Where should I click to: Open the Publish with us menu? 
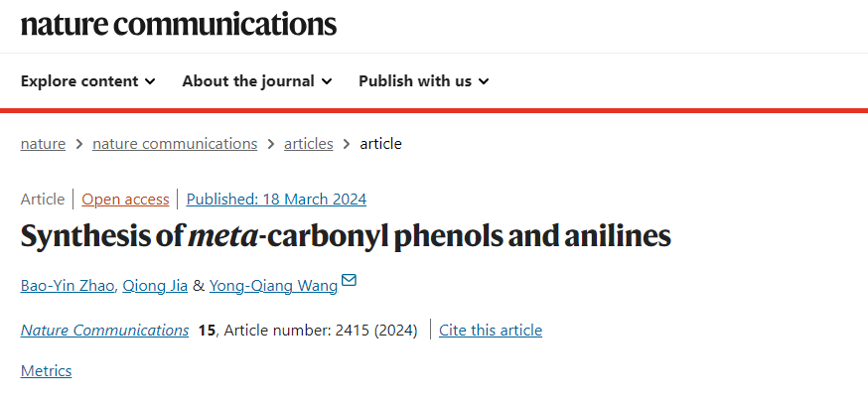[x=424, y=81]
